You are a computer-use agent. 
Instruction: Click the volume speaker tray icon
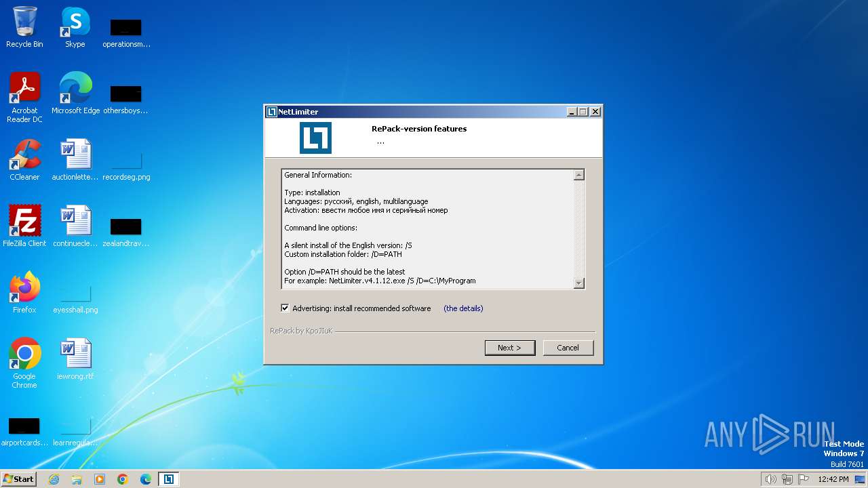click(x=770, y=479)
